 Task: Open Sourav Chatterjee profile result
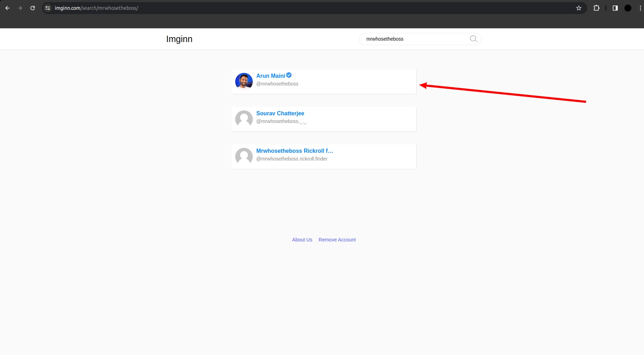click(280, 114)
